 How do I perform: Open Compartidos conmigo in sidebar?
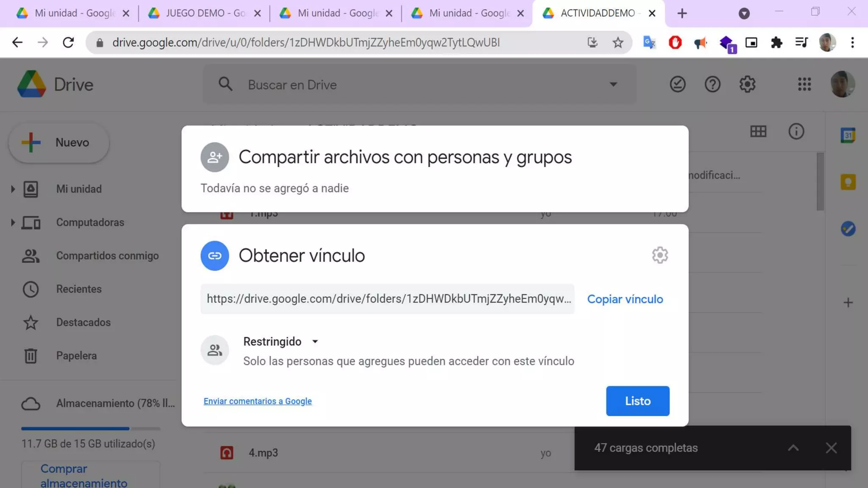tap(107, 256)
